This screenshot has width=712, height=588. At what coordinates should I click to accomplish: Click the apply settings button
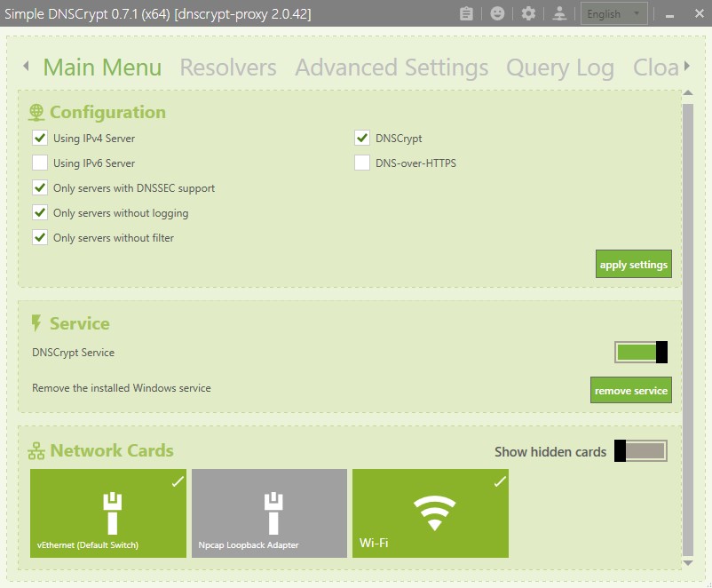coord(634,264)
